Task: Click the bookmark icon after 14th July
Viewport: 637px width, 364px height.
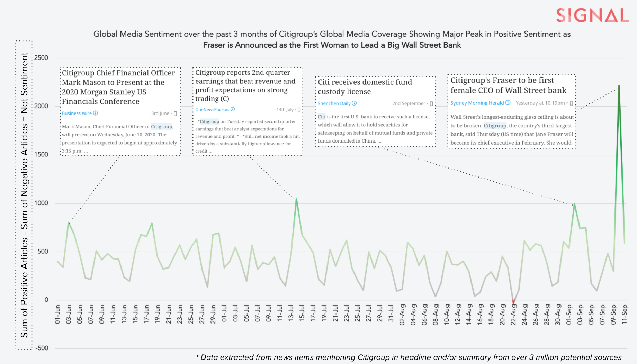Action: click(299, 110)
